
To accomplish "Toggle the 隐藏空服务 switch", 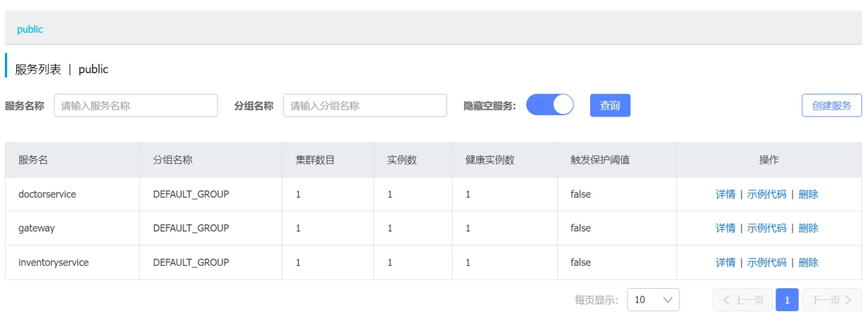I will pyautogui.click(x=550, y=105).
